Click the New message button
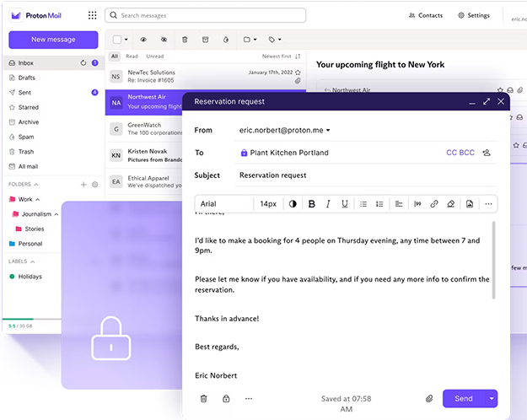The height and width of the screenshot is (420, 527). tap(53, 40)
